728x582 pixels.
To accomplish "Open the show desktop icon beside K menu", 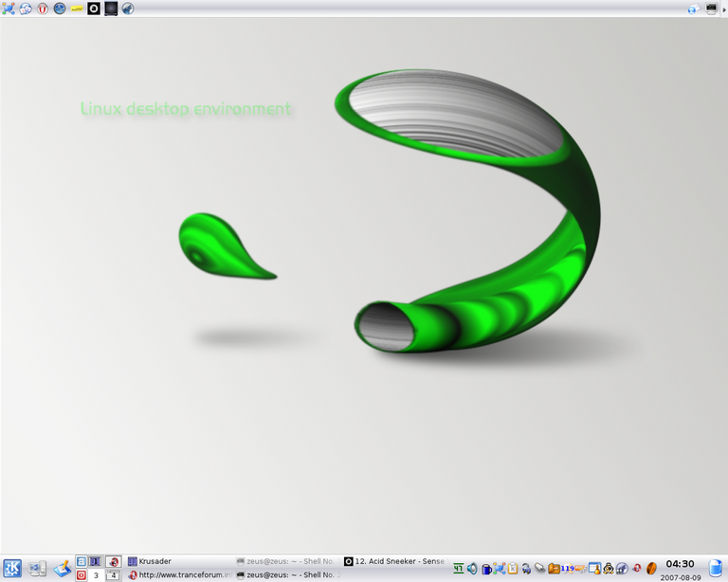I will [x=38, y=568].
